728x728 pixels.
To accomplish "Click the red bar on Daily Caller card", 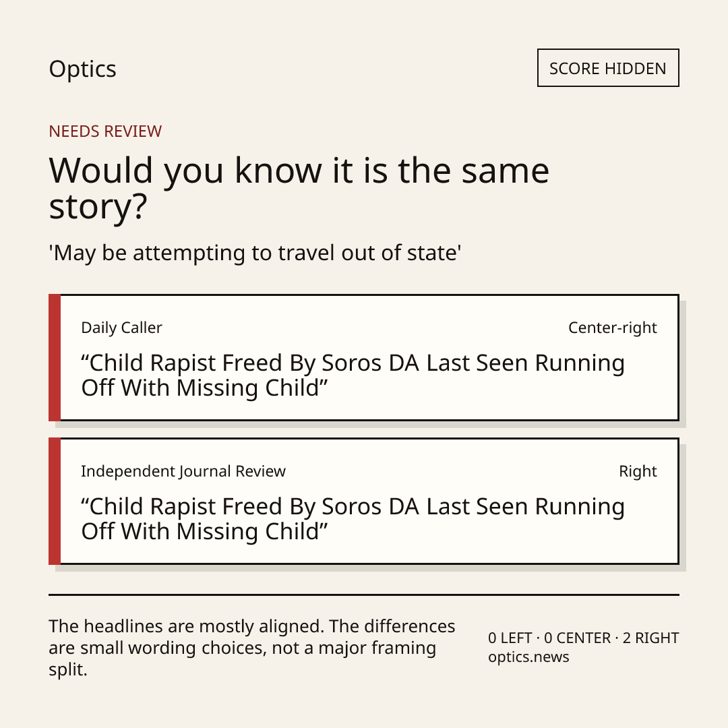I will (x=55, y=357).
